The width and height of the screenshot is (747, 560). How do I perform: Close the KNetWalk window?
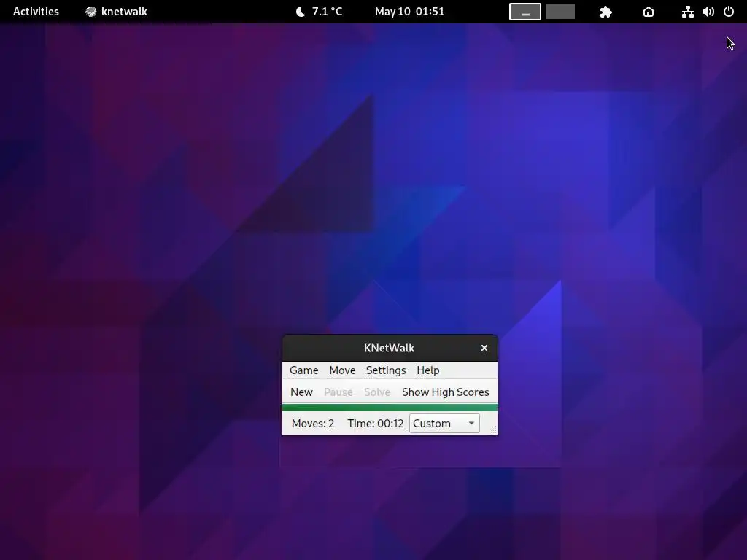484,348
